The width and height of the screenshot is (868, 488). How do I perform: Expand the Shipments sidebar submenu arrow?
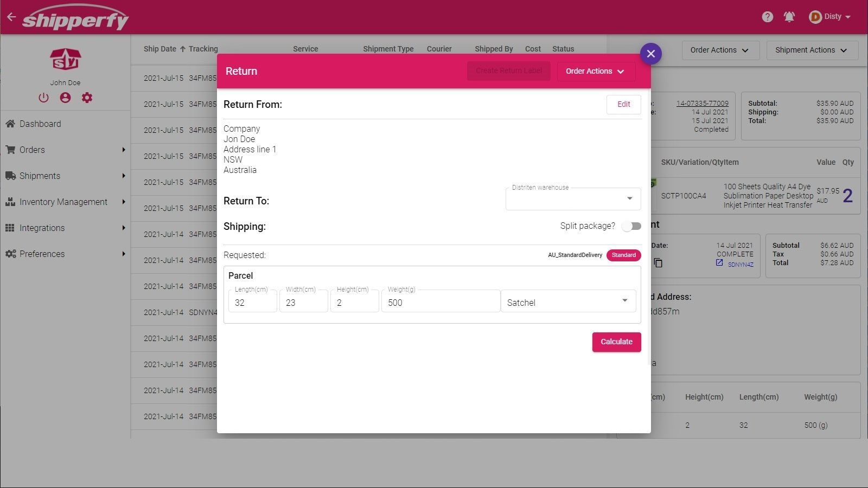(x=124, y=176)
